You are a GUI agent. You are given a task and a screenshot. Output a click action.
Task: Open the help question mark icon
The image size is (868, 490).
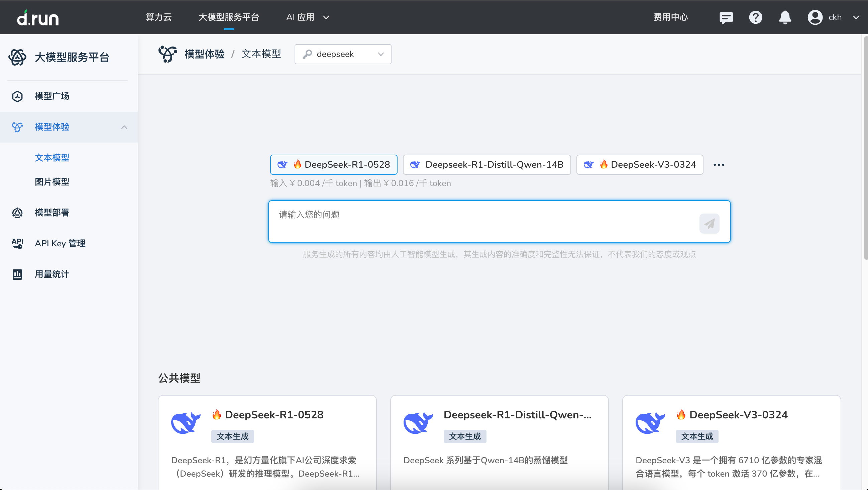pyautogui.click(x=755, y=17)
